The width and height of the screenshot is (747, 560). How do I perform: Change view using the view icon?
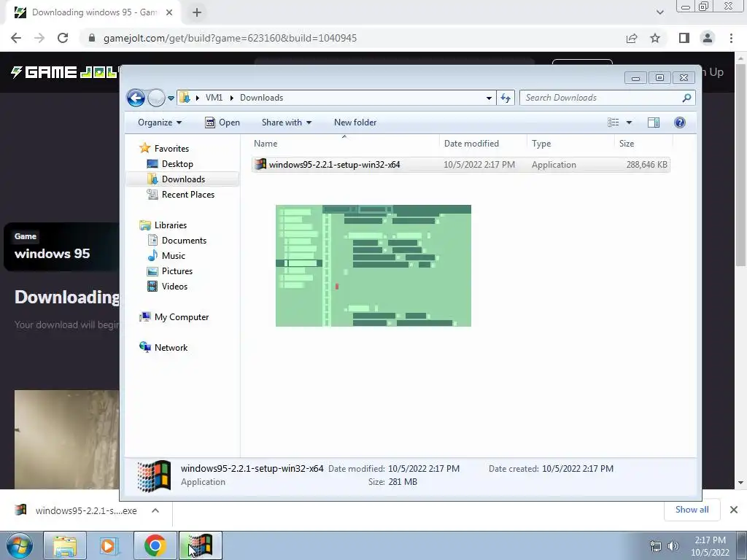click(613, 122)
